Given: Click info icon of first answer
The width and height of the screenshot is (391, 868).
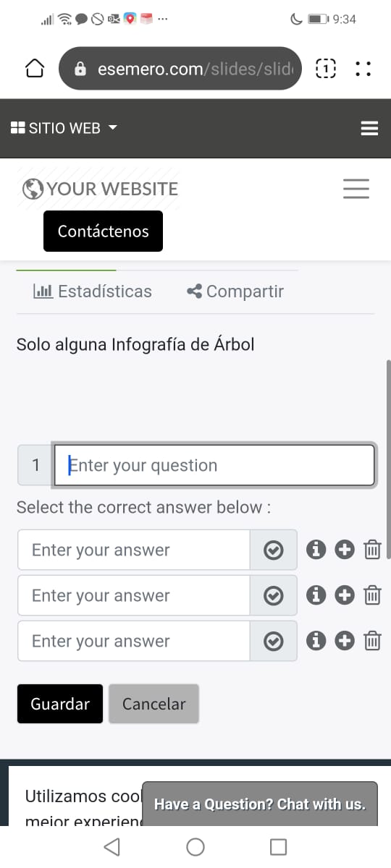Looking at the screenshot, I should 316,550.
